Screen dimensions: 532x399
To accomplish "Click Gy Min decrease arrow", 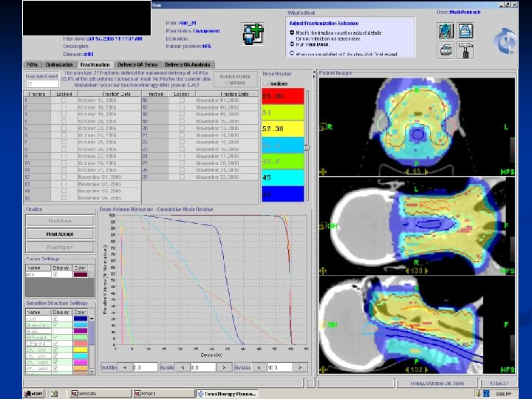I will [x=183, y=367].
